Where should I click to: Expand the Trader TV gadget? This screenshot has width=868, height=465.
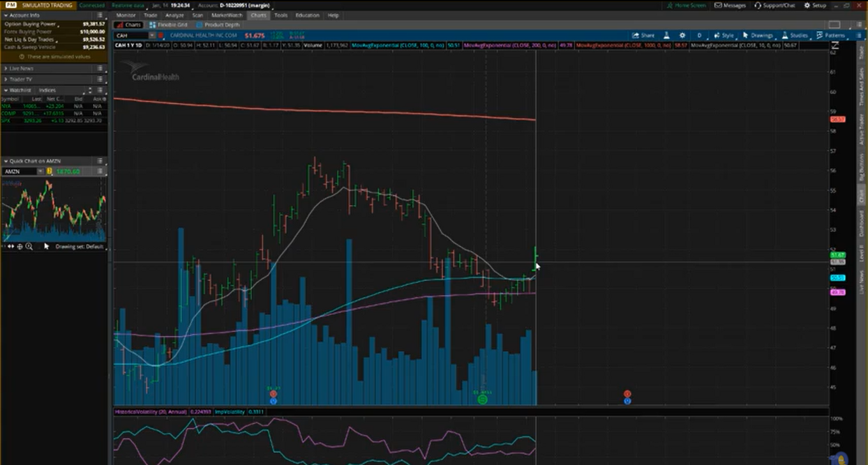tap(6, 79)
